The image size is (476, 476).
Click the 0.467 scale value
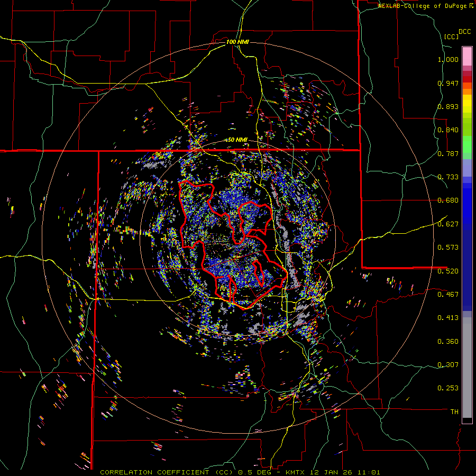click(x=448, y=294)
